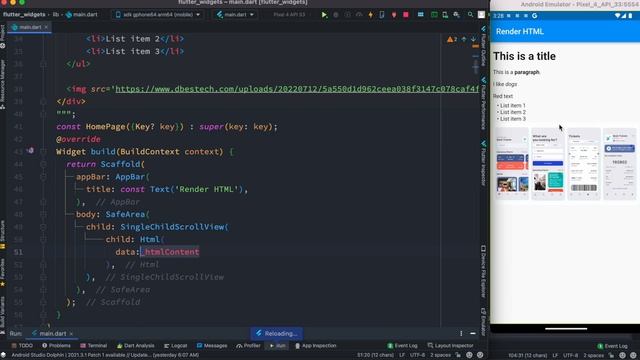Viewport: 640px width, 360px height.
Task: Open the Structure tool window
Action: click(x=3, y=235)
